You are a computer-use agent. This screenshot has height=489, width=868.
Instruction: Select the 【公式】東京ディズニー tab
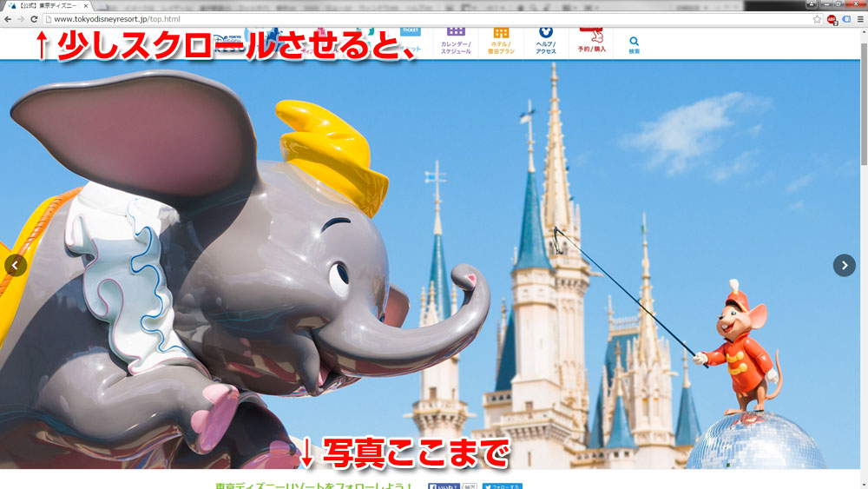[49, 5]
